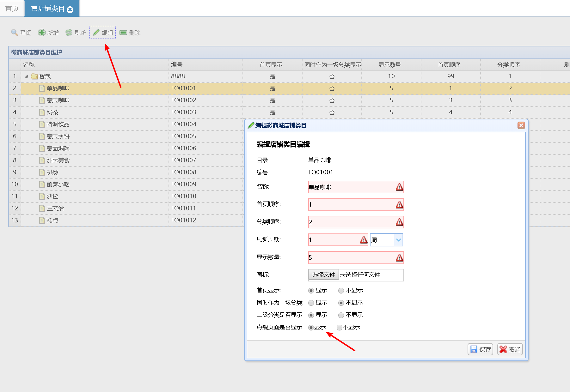570x392 pixels.
Task: Select the 奶茶 row in the tree
Action: [x=52, y=112]
